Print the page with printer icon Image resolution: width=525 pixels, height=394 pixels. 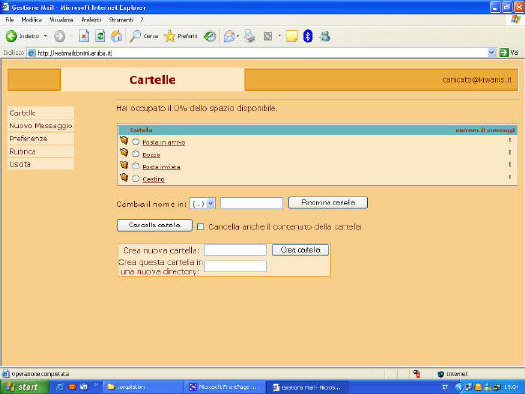249,36
